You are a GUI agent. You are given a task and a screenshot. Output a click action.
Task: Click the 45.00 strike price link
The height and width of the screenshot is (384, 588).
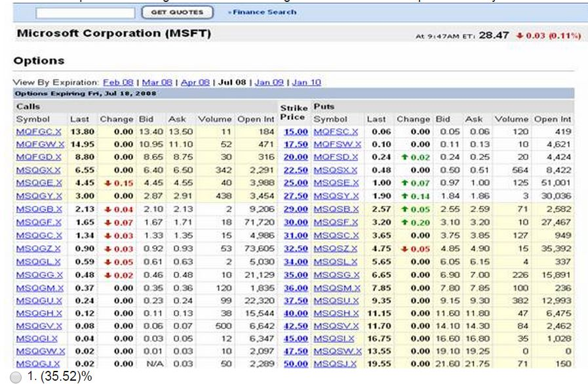pyautogui.click(x=296, y=339)
